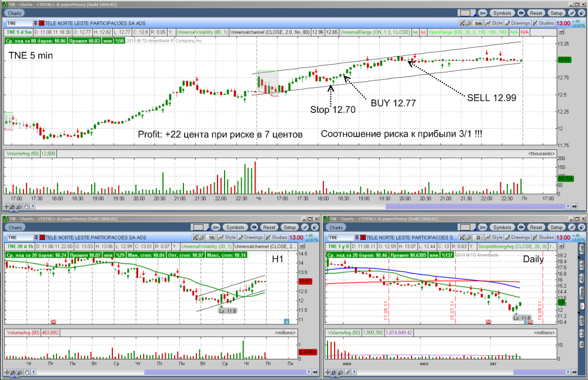Click the VolumeAvg (50) label in 5m chart
The width and height of the screenshot is (588, 380).
pyautogui.click(x=22, y=154)
